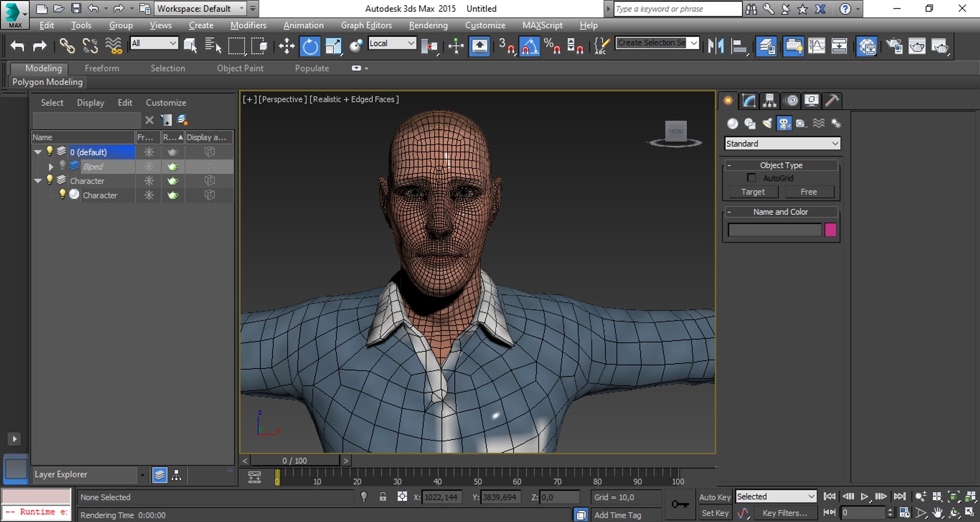Click the Target camera button

pos(753,192)
